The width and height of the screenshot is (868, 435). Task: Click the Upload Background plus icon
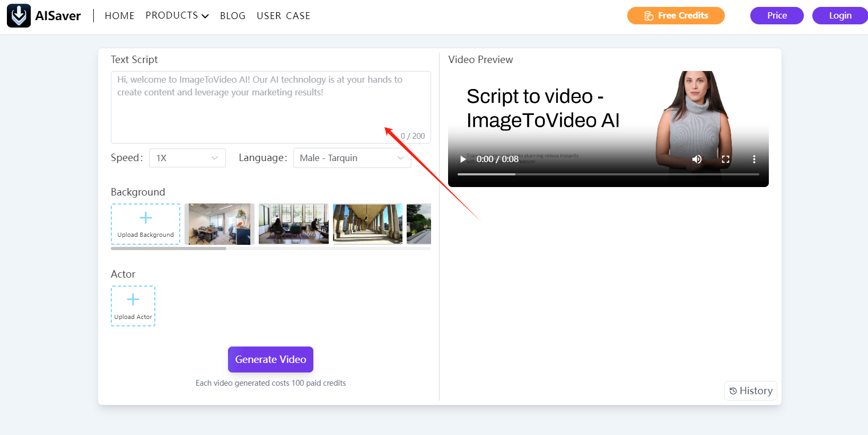(146, 218)
